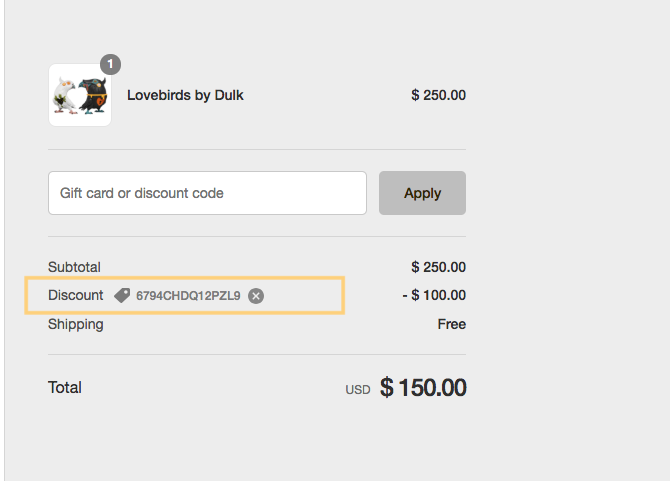Click the Lovebirds product thumbnail
Image resolution: width=670 pixels, height=481 pixels.
click(80, 96)
